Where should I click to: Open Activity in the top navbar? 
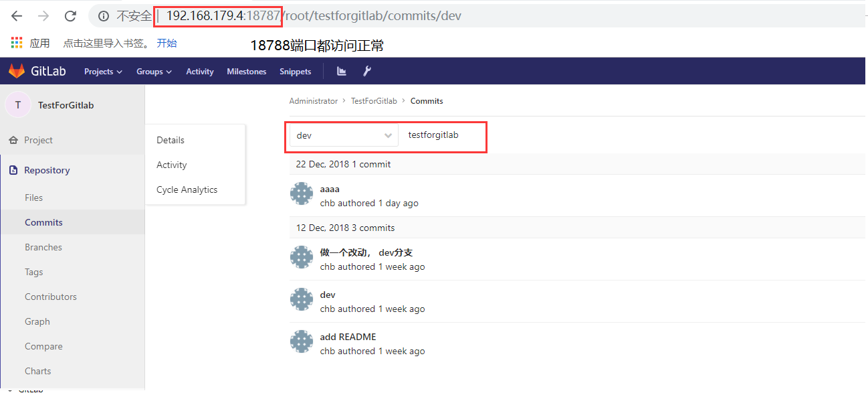[200, 72]
